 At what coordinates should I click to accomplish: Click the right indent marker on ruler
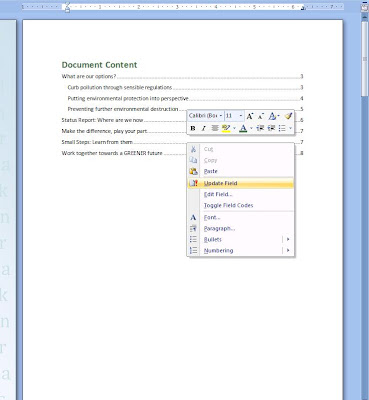pyautogui.click(x=303, y=8)
